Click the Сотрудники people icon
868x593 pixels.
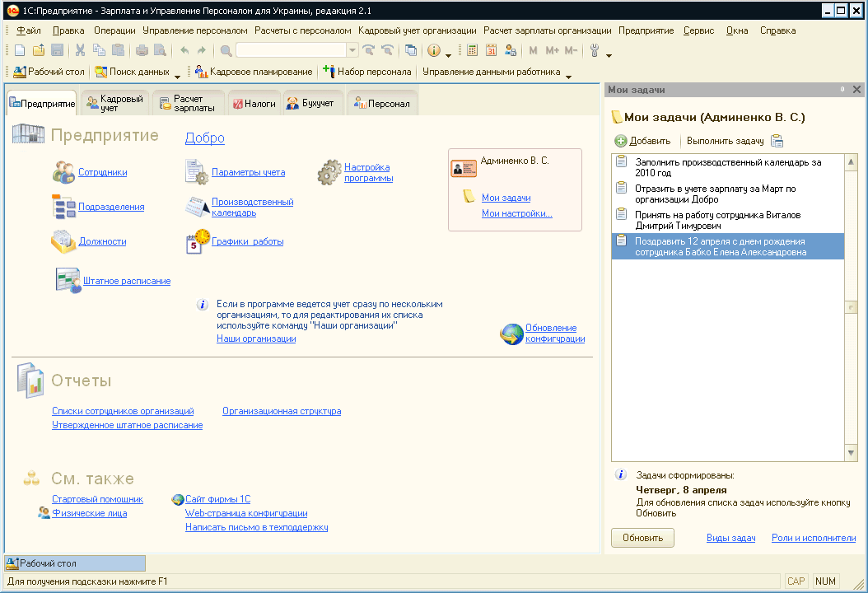pos(63,172)
